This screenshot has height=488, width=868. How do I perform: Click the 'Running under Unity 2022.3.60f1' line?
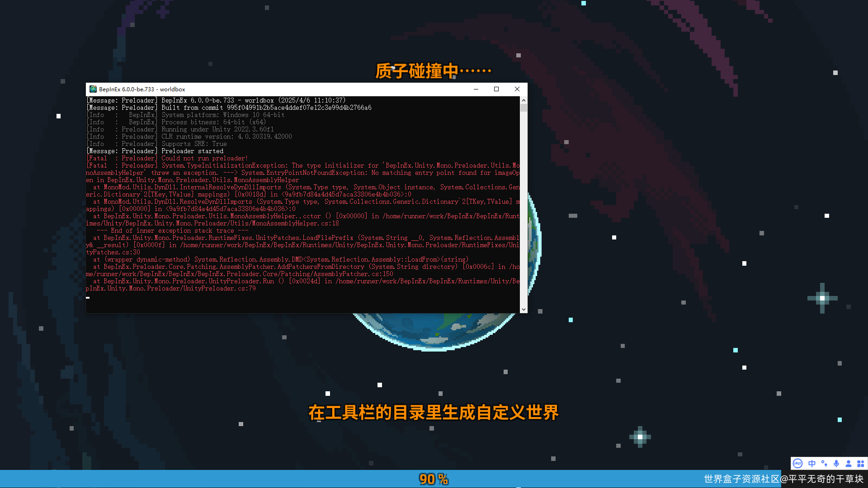[x=180, y=129]
